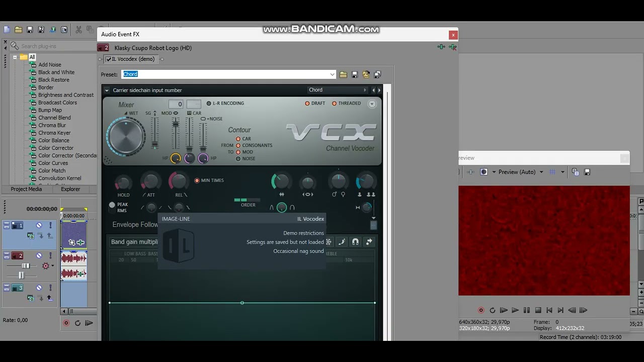Mute track 3 in track header
Screen dimensions: 644x362
click(x=39, y=288)
